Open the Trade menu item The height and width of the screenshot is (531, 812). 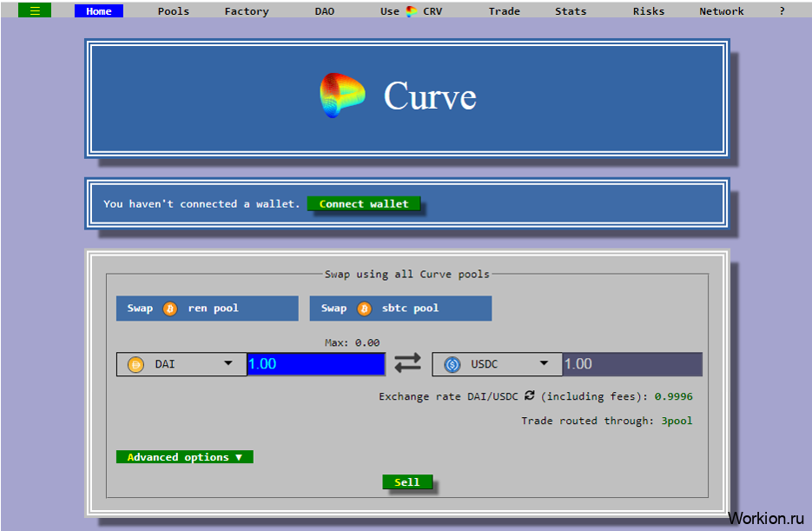505,11
